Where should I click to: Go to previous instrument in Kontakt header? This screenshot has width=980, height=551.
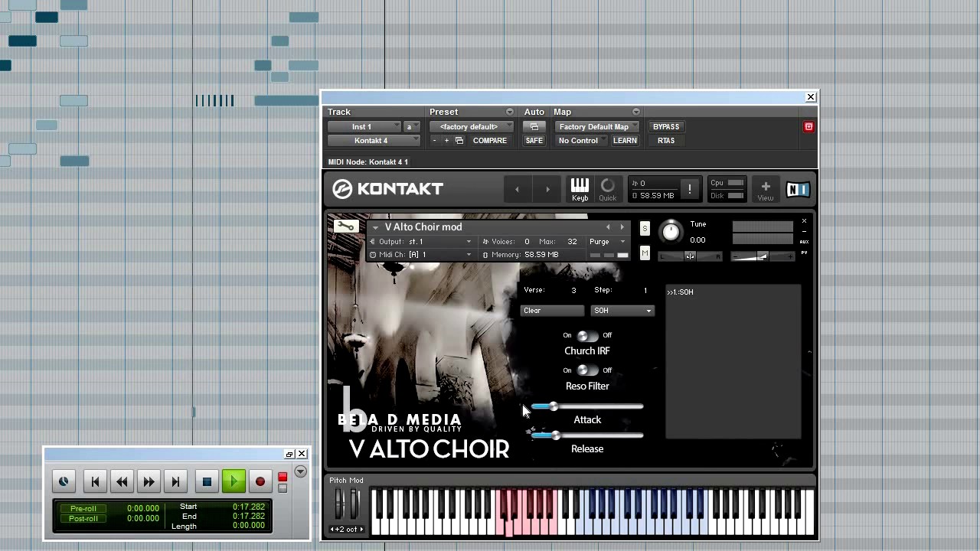coord(517,189)
